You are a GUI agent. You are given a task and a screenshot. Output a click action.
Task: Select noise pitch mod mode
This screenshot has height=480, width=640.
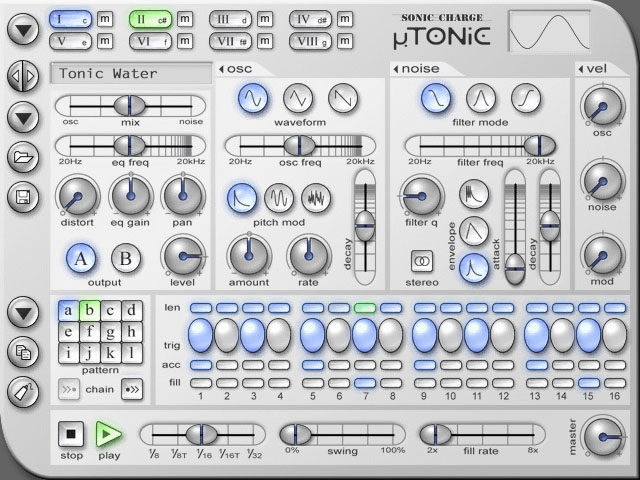316,198
